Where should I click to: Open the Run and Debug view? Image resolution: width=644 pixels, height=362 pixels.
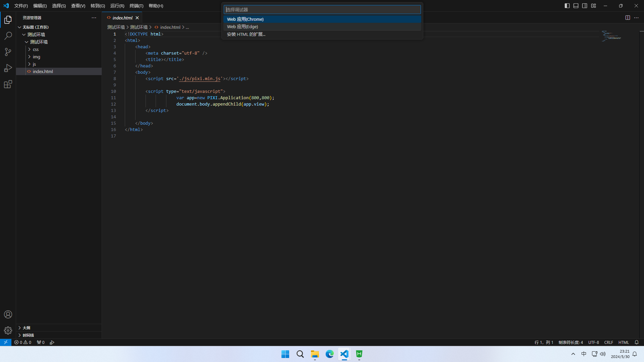tap(8, 68)
